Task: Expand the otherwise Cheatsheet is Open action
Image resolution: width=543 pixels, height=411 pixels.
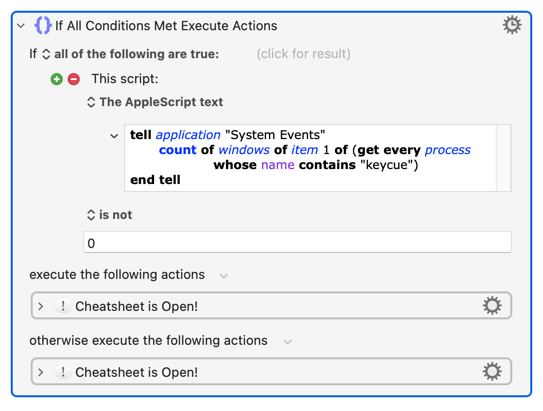Action: tap(41, 372)
